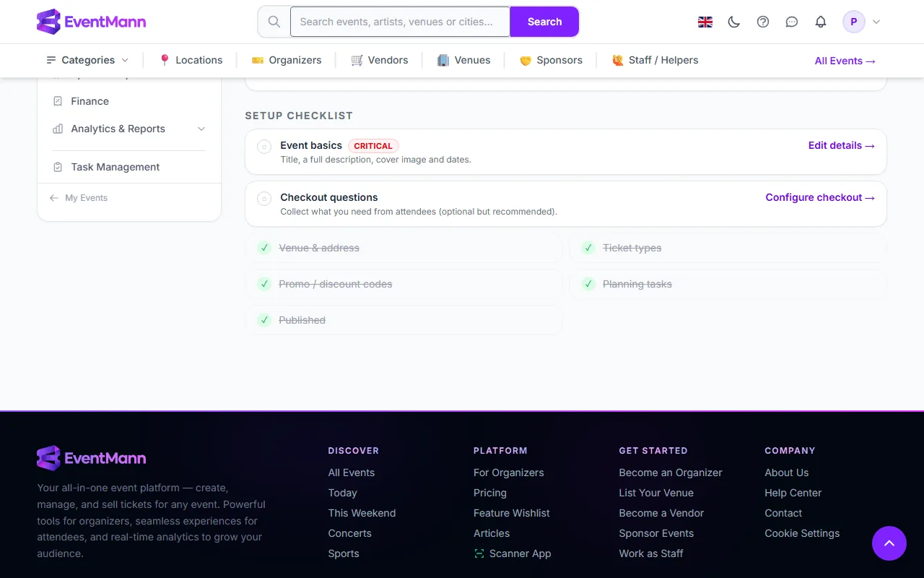Viewport: 924px width, 578px height.
Task: Open Help Center in the footer
Action: tap(793, 493)
